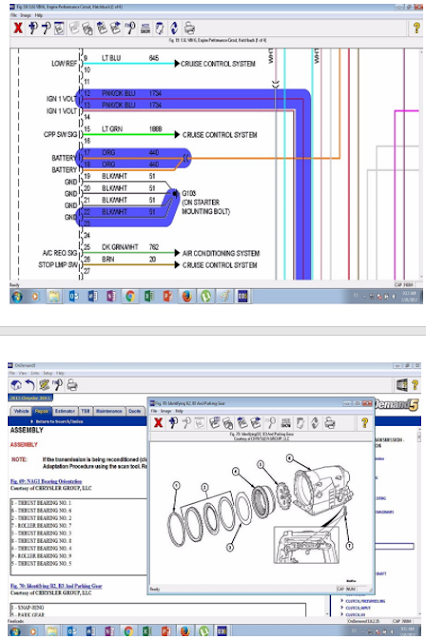The image size is (426, 640).
Task: Click the rotate arrows icon in top diagram toolbar
Action: 174,28
